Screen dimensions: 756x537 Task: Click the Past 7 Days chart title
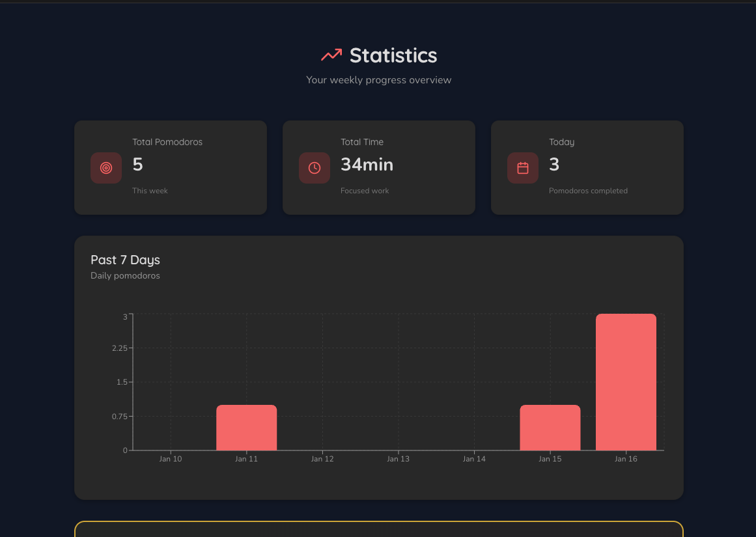tap(125, 260)
